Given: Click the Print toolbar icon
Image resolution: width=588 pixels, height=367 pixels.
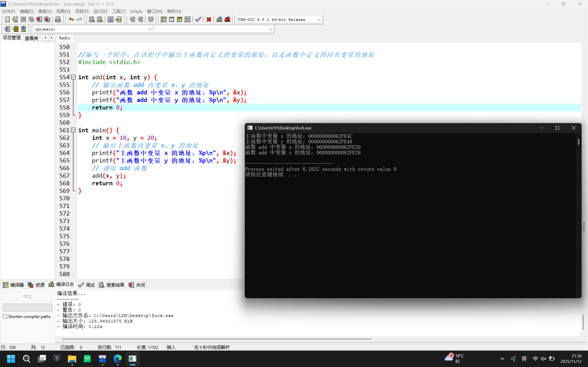Looking at the screenshot, I should [58, 19].
